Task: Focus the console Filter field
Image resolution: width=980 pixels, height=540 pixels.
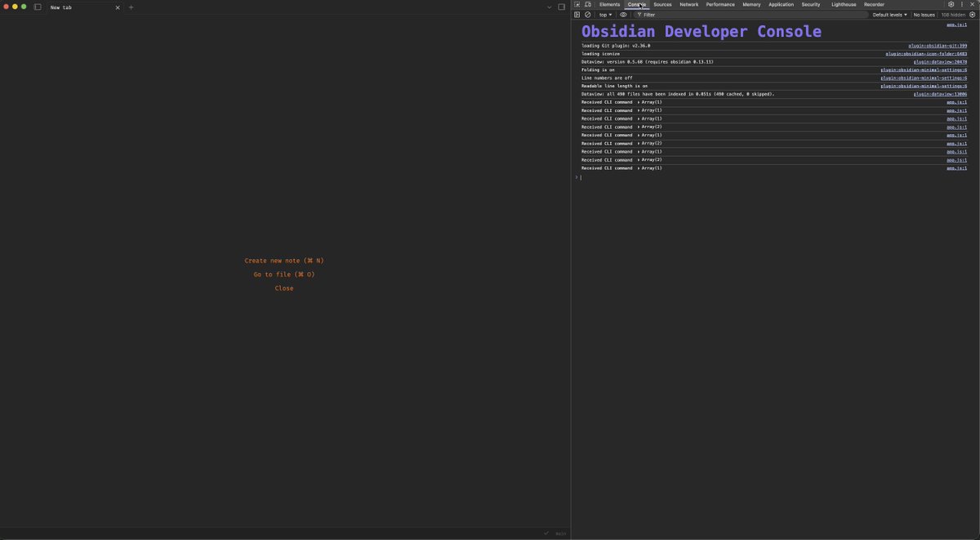Action: (x=751, y=15)
